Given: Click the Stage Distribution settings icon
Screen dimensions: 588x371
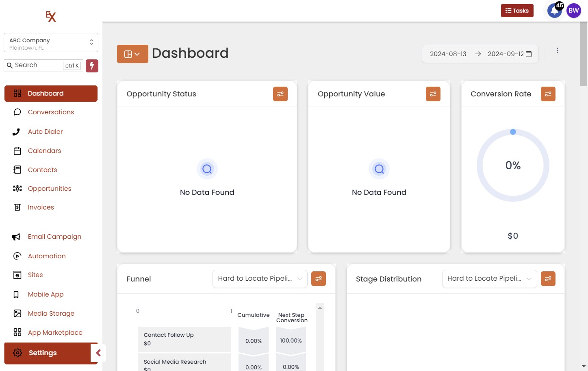Looking at the screenshot, I should [548, 279].
